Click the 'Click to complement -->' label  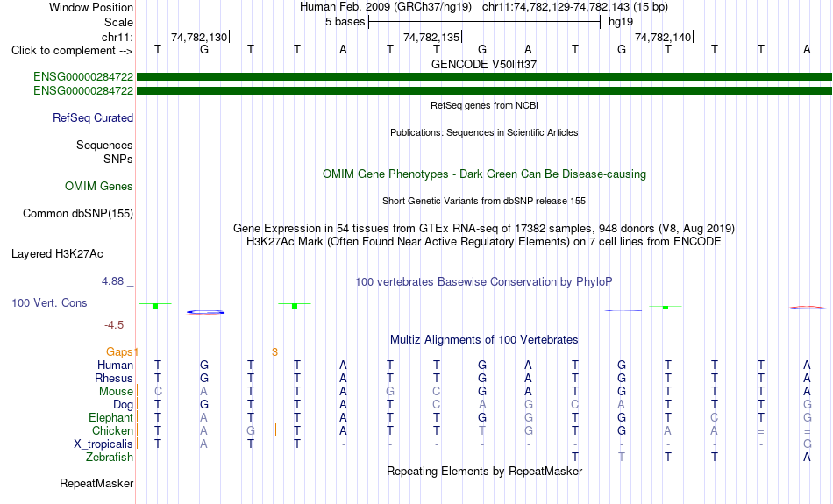point(72,51)
